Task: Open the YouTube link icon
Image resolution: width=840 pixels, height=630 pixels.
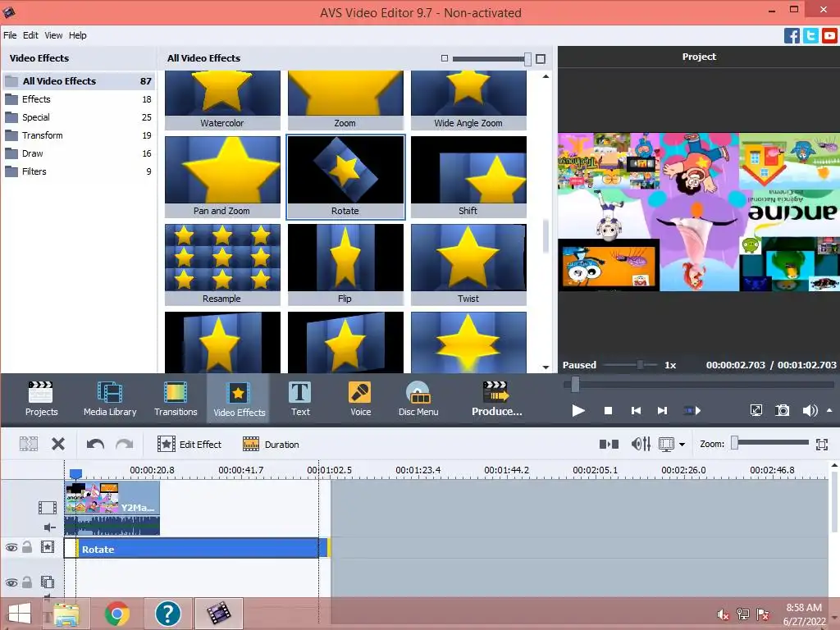Action: pyautogui.click(x=829, y=36)
